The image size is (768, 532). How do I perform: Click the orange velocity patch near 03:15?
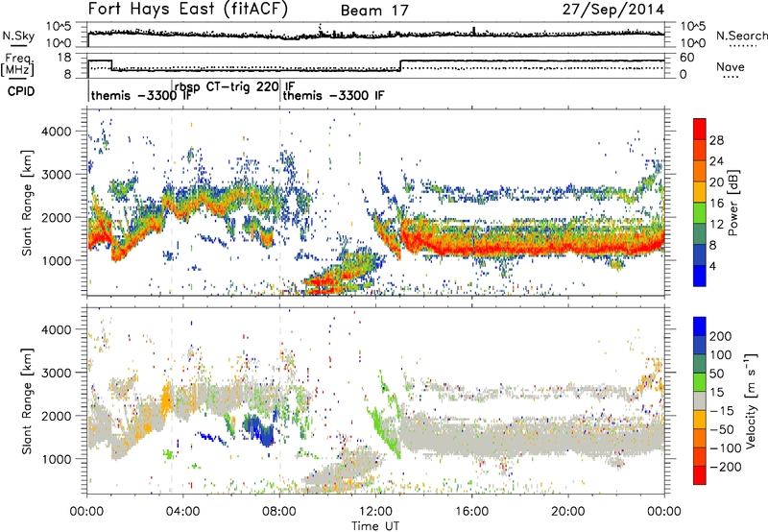[165, 398]
